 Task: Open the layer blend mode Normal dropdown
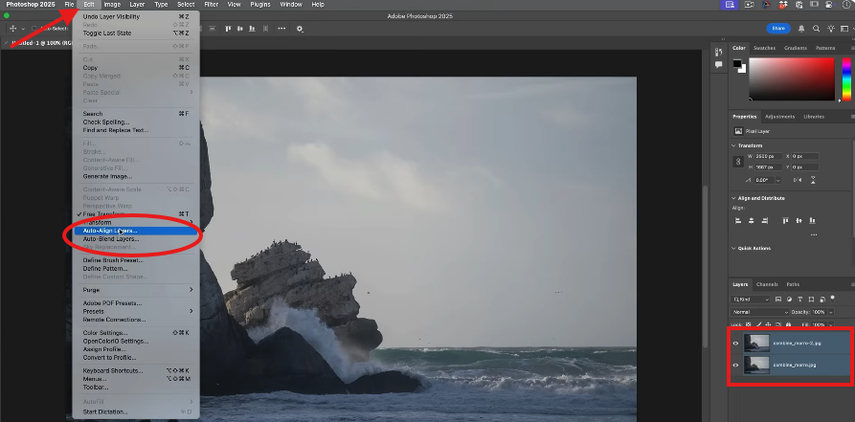(760, 312)
